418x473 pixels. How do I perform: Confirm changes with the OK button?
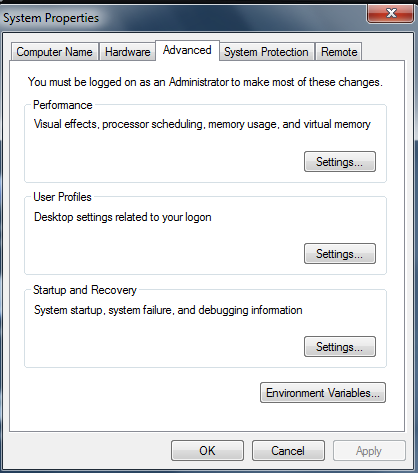pos(207,451)
